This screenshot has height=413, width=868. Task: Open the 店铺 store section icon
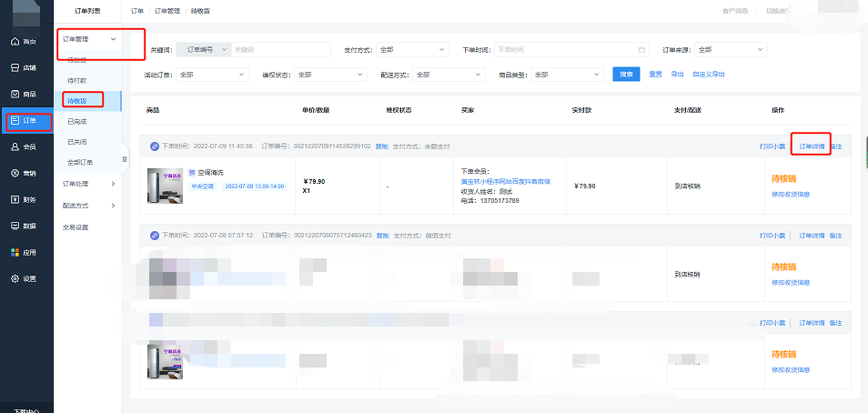[x=15, y=67]
